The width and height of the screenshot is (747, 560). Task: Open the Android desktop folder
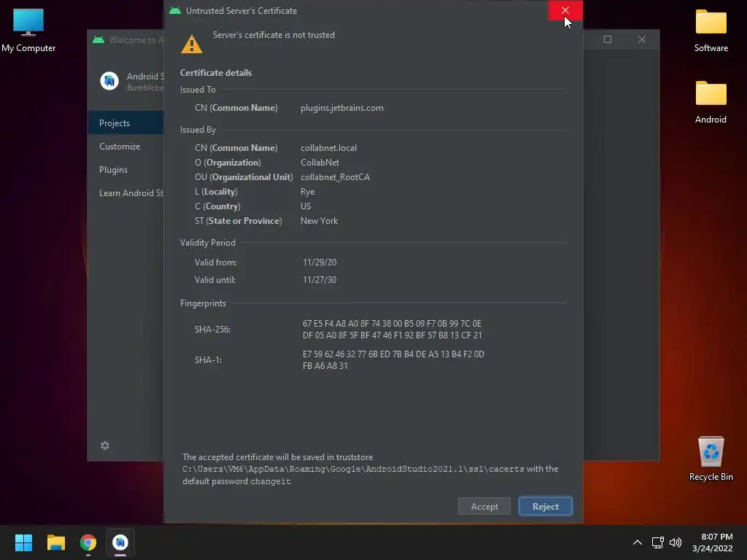tap(711, 102)
